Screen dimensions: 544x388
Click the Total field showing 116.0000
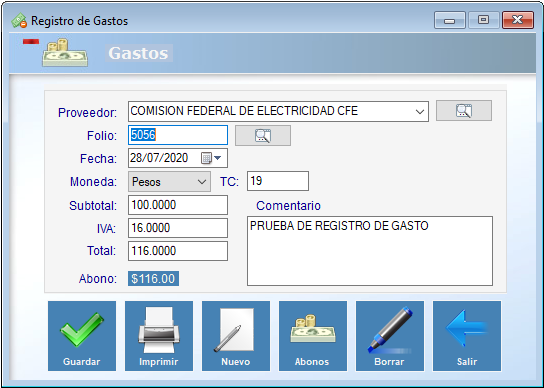click(x=178, y=251)
